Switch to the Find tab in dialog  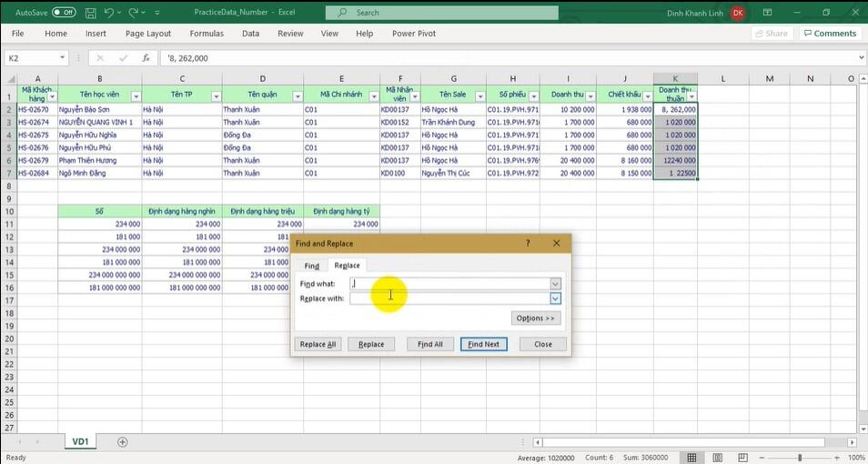312,266
